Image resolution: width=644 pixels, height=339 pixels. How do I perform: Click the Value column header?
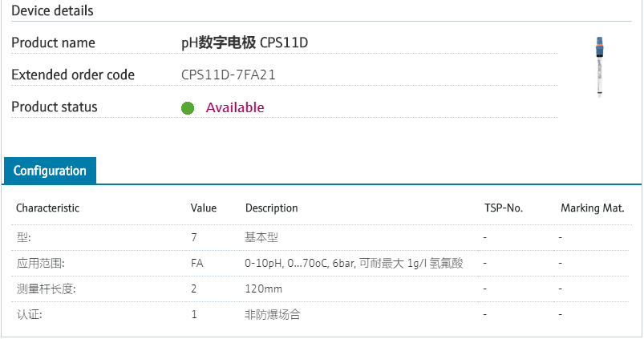click(x=204, y=208)
